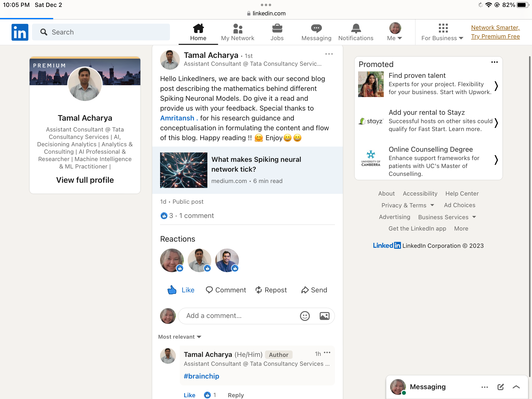Repost Tamal Acharya's post

point(271,290)
